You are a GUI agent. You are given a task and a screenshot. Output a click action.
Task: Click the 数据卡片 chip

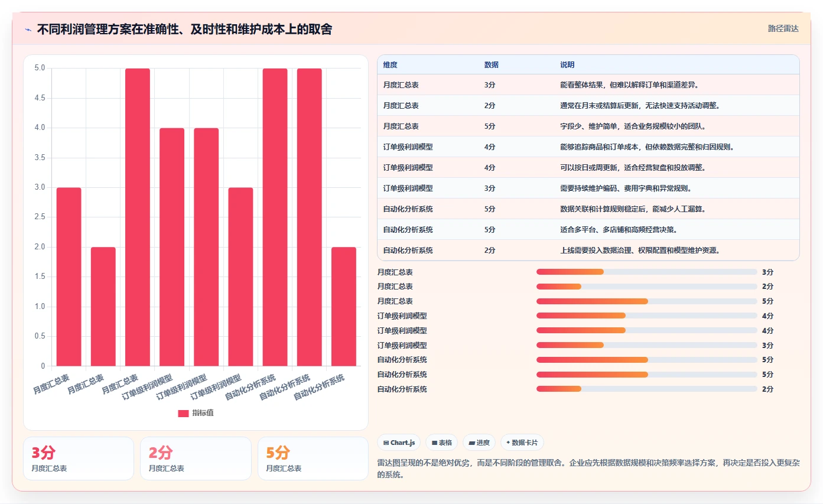tap(522, 443)
